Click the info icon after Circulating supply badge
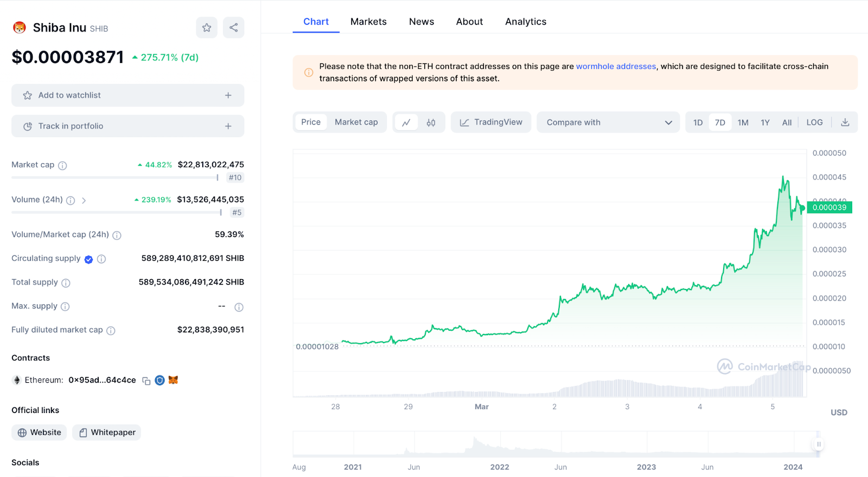Screen dimensions: 868x477 click(x=101, y=259)
